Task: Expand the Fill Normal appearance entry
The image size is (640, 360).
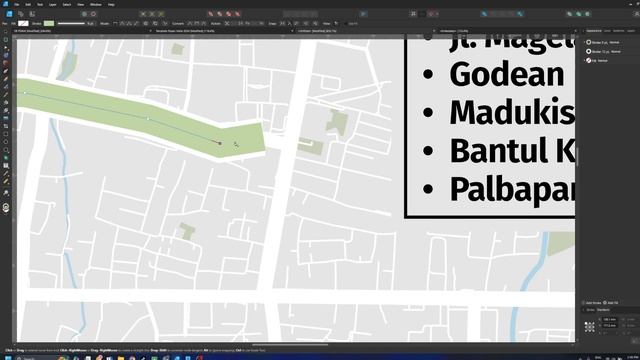Action: pos(584,60)
